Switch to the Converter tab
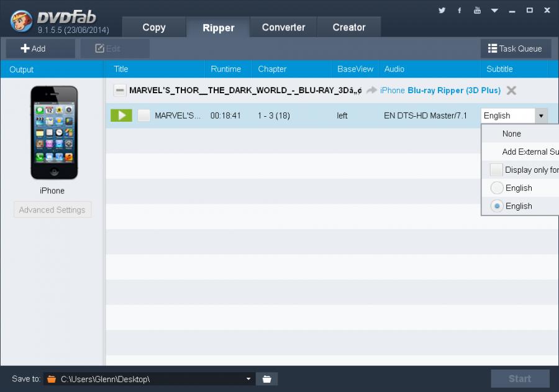The height and width of the screenshot is (392, 559). pos(283,27)
